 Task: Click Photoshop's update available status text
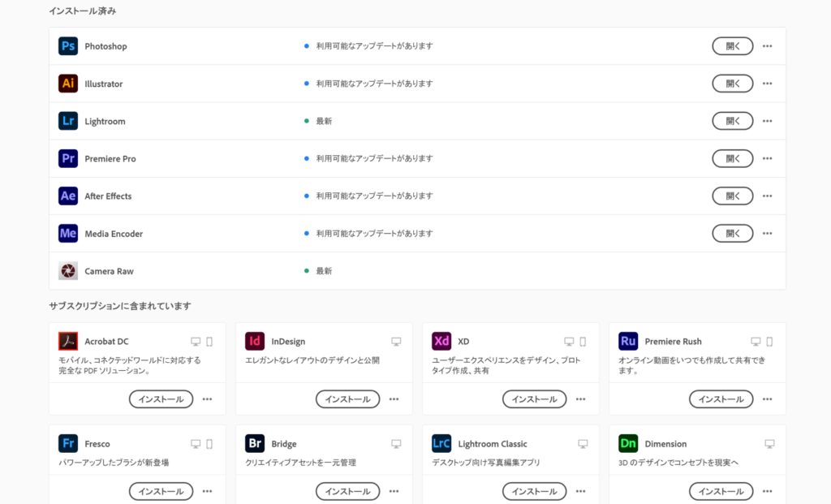point(375,46)
